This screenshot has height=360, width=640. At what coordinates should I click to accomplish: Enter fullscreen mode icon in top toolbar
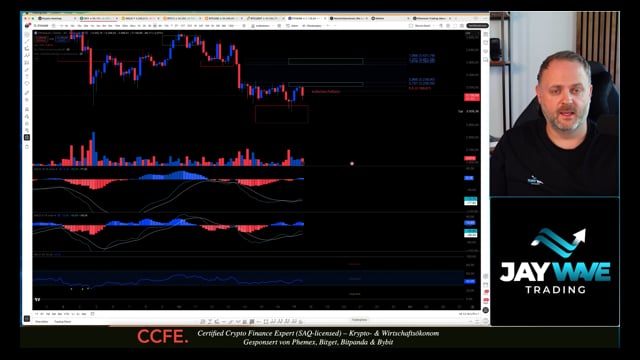point(455,26)
